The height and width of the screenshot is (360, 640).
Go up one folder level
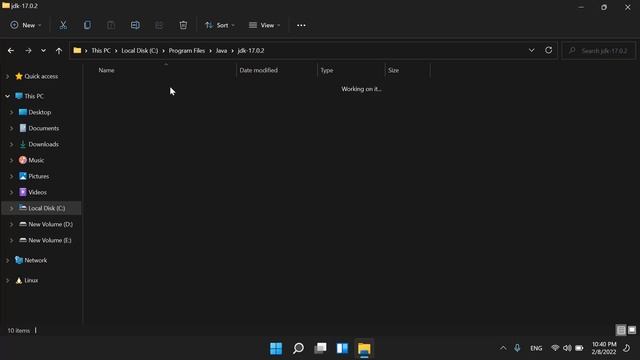(59, 51)
